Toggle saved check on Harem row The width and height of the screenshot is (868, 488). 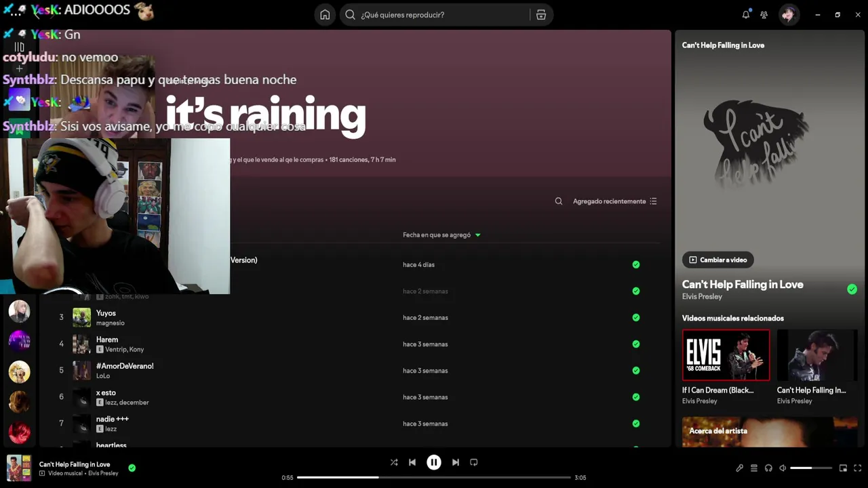(636, 344)
